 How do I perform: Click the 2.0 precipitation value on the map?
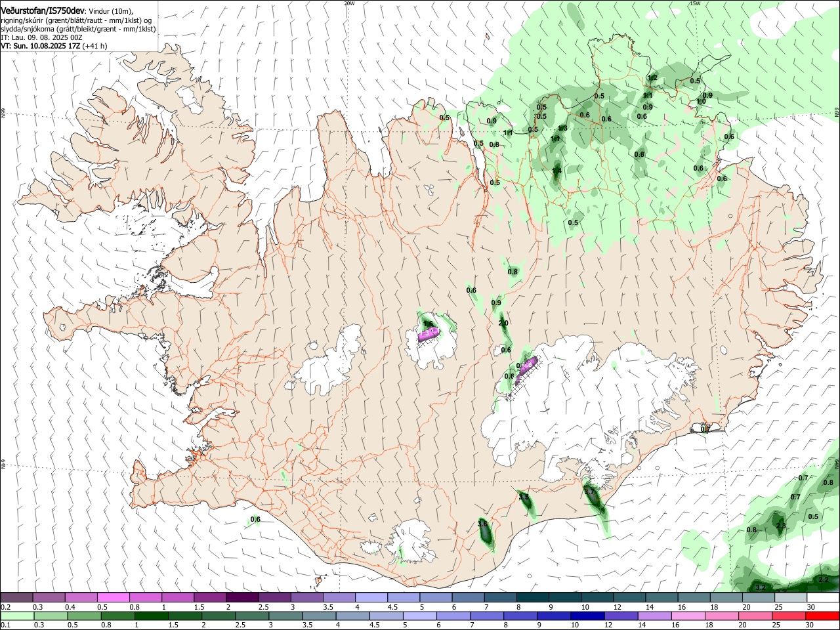click(503, 324)
